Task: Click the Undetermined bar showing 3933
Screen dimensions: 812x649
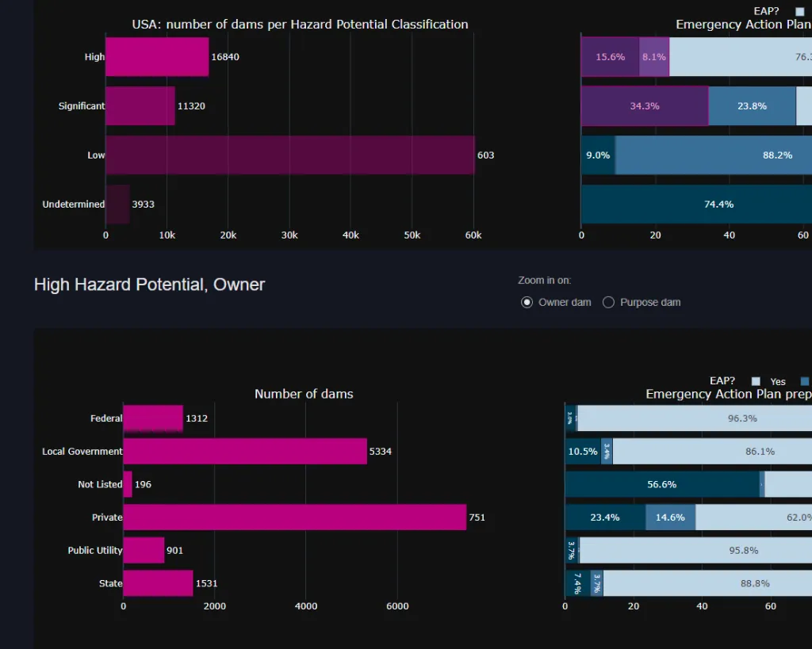Action: [117, 204]
